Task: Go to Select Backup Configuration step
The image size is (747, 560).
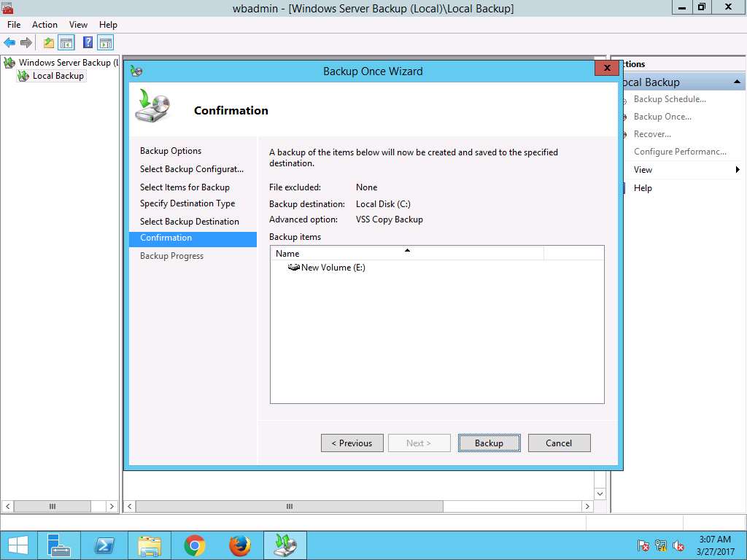Action: (x=192, y=169)
